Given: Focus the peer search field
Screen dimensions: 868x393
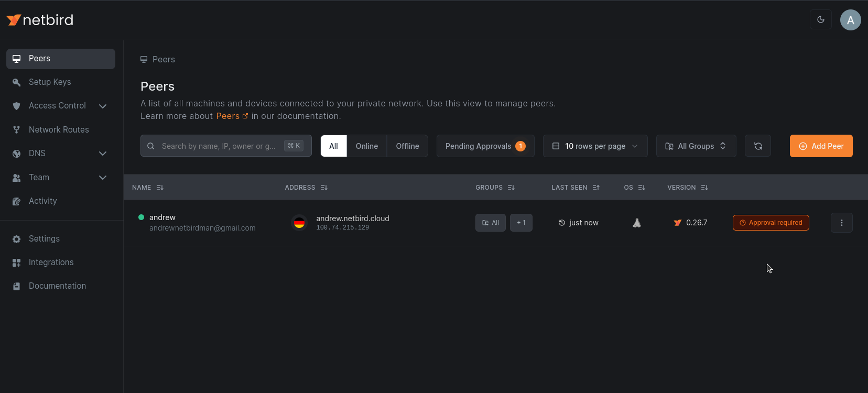Looking at the screenshot, I should (220, 146).
